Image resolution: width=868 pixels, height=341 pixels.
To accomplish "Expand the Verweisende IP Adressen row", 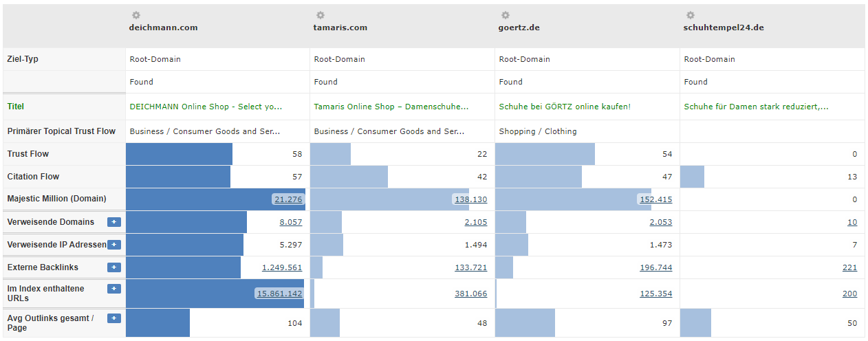I will click(x=114, y=245).
